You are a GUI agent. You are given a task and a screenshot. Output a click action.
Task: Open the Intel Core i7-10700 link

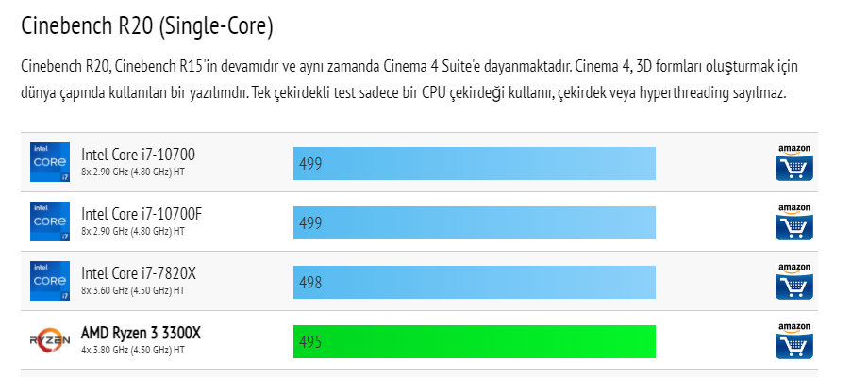coord(138,155)
